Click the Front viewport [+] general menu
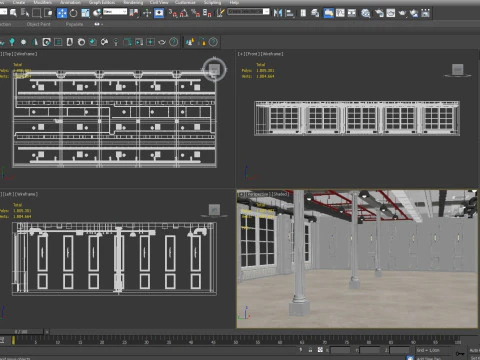 click(241, 54)
